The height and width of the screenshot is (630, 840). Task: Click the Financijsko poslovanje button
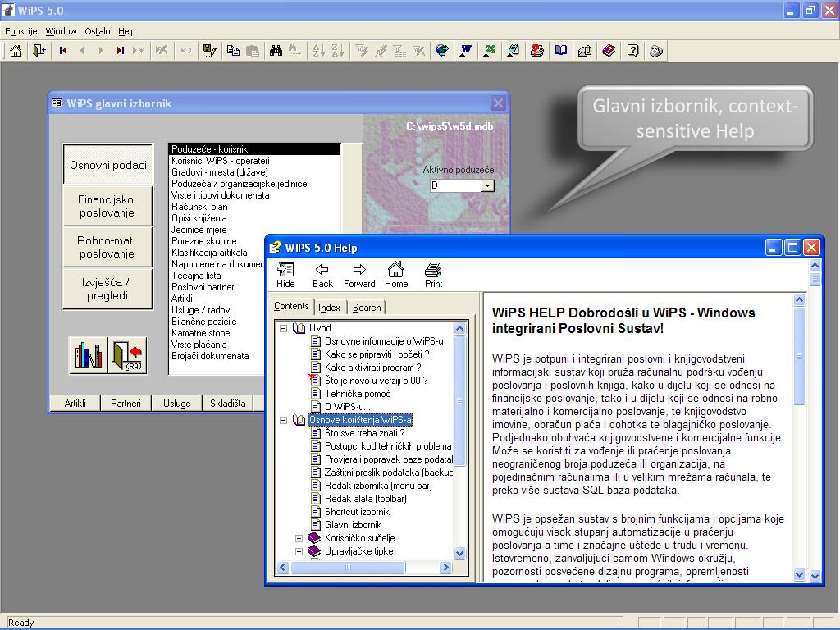[x=107, y=206]
